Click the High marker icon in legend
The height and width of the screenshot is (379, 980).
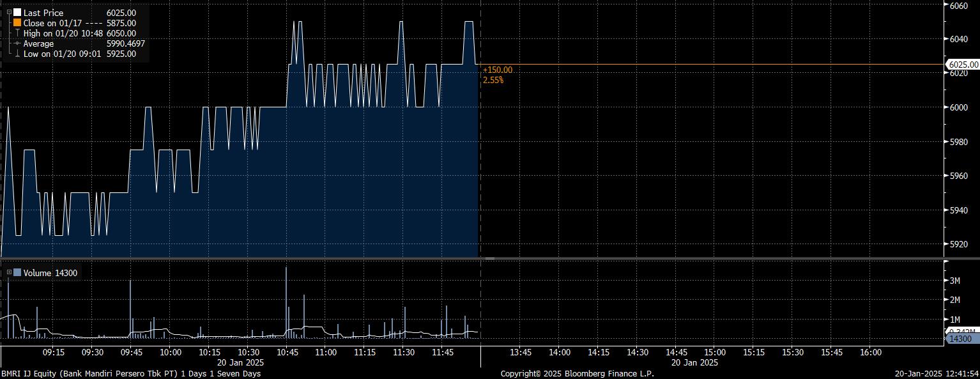17,33
